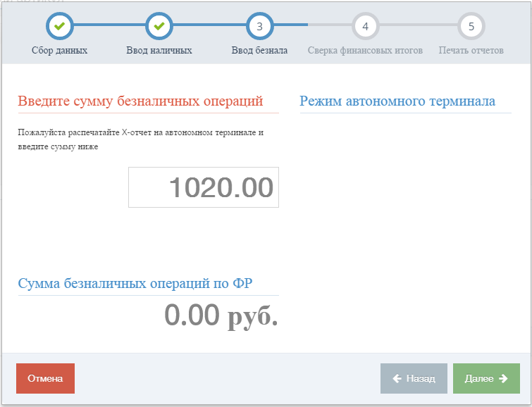Go to Сверка финансовых итогов step label
This screenshot has height=407, width=532.
[x=365, y=50]
